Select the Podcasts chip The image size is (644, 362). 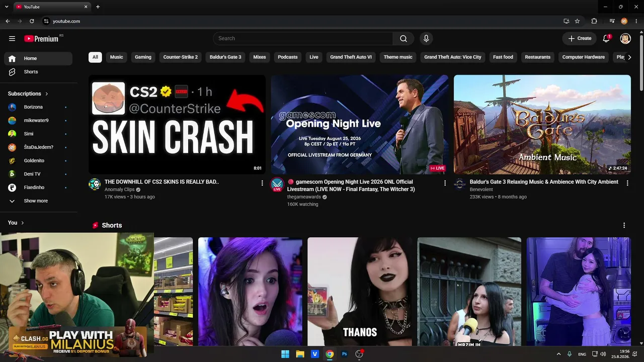(288, 57)
